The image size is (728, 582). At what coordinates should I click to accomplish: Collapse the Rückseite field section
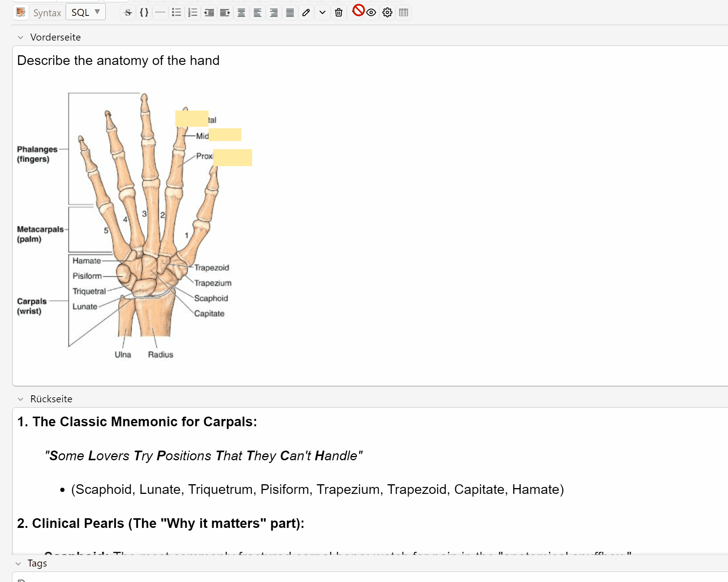(x=21, y=399)
